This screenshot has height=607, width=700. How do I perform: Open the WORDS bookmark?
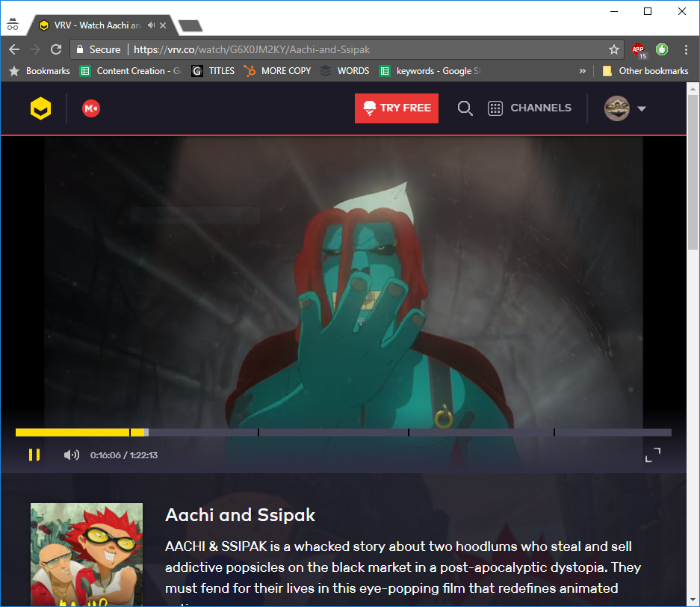pos(344,71)
